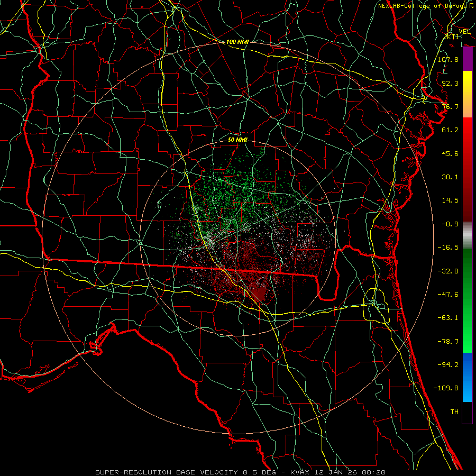Click the 100 NMI range ring label

[x=237, y=42]
